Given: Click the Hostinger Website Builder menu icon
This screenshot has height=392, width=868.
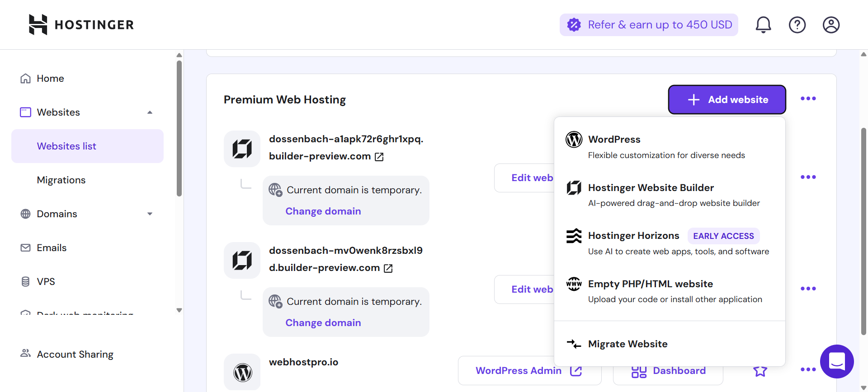Looking at the screenshot, I should (574, 188).
